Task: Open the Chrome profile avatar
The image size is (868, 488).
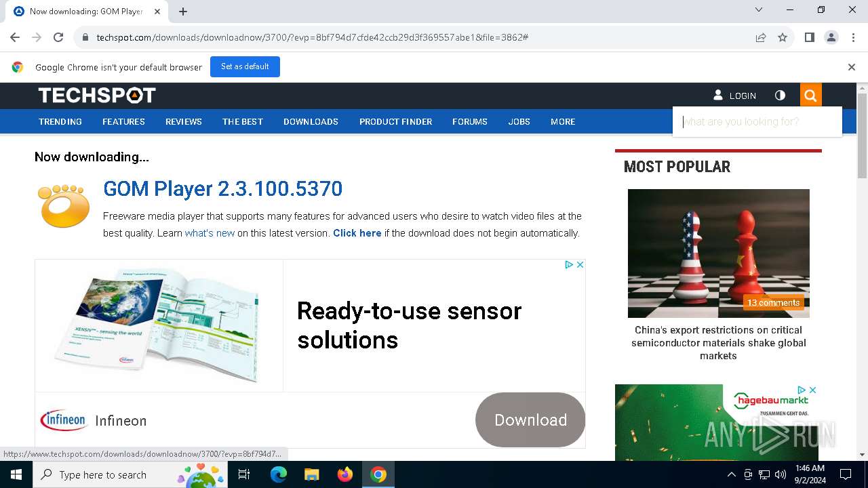Action: pyautogui.click(x=831, y=37)
